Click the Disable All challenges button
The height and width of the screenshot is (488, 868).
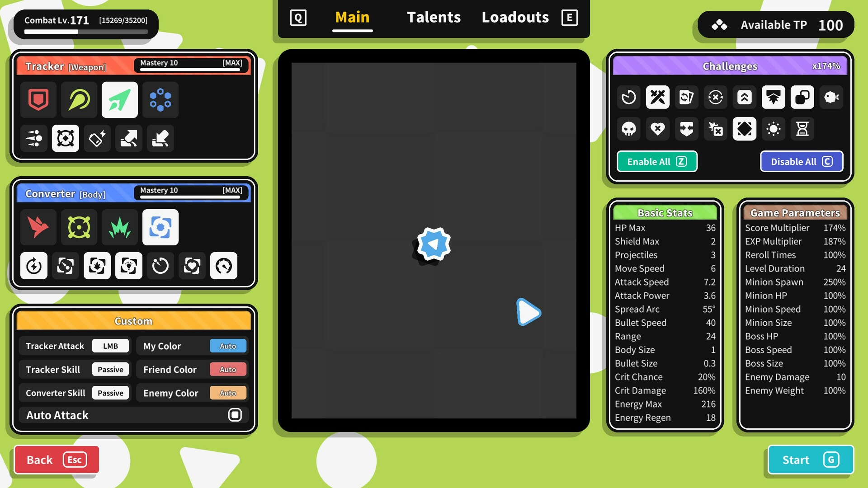point(801,161)
